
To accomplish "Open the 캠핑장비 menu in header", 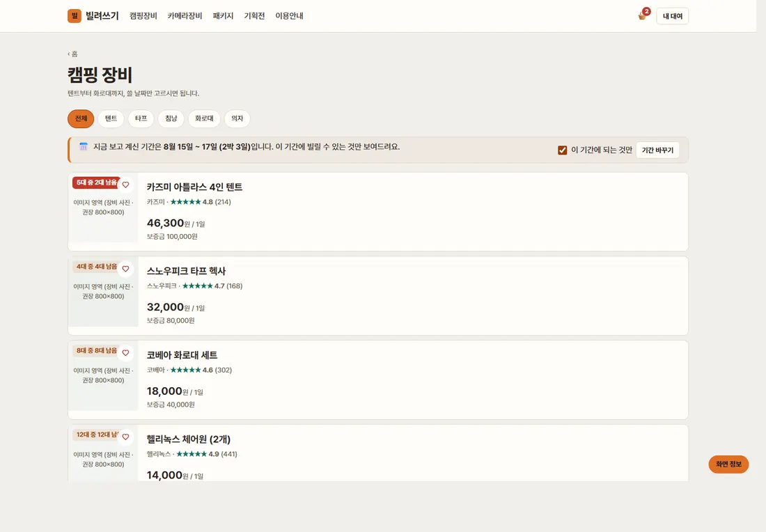I will point(143,16).
